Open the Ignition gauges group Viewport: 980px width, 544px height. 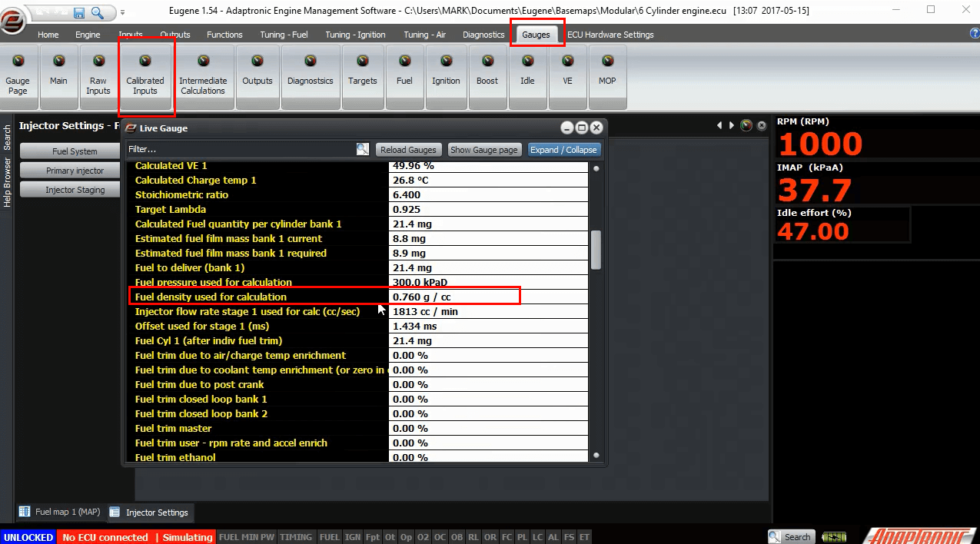[x=446, y=75]
